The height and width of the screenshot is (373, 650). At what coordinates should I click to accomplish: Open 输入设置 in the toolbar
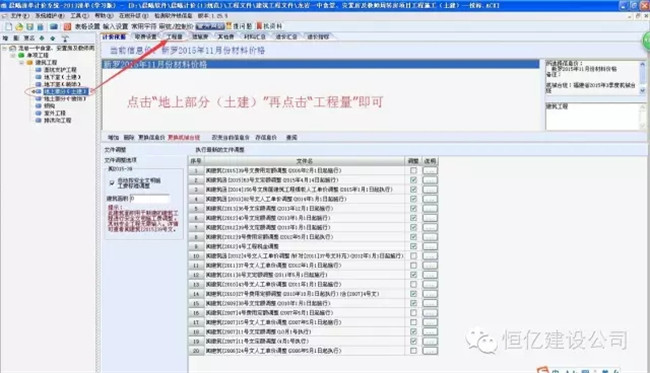116,26
